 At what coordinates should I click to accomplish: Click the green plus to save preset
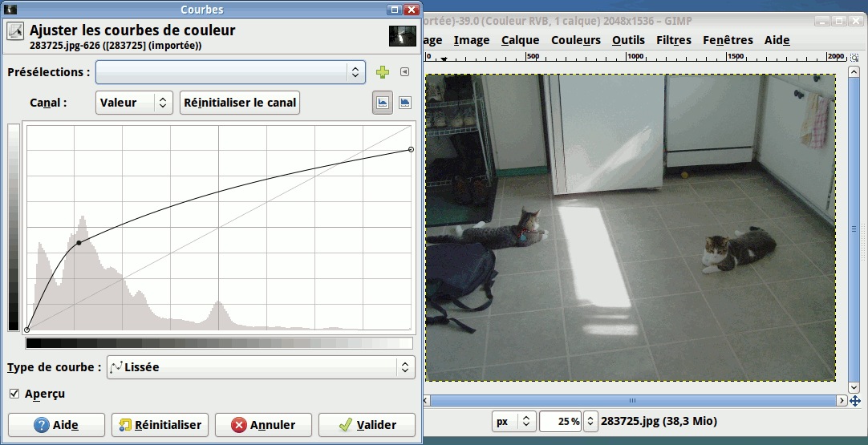[x=382, y=72]
